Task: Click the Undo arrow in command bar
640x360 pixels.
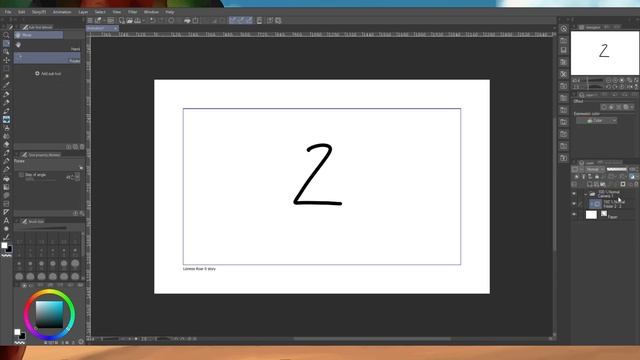Action: pyautogui.click(x=152, y=20)
